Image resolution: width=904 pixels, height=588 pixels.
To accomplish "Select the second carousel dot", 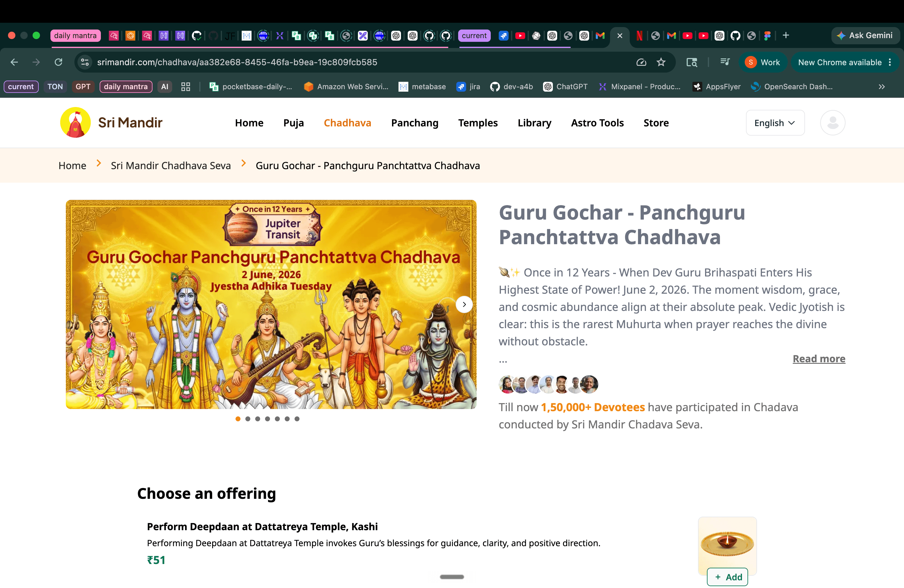I will click(248, 419).
